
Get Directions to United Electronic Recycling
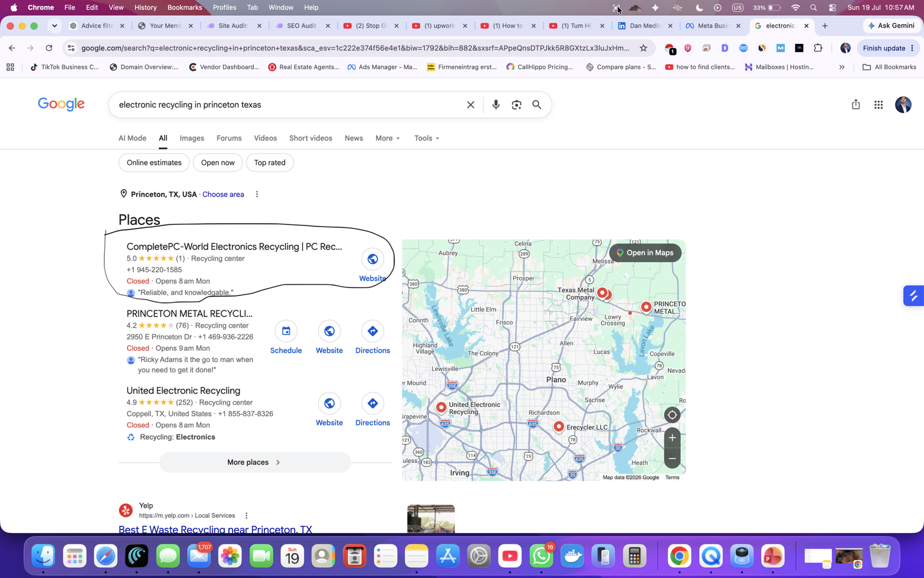pyautogui.click(x=372, y=403)
